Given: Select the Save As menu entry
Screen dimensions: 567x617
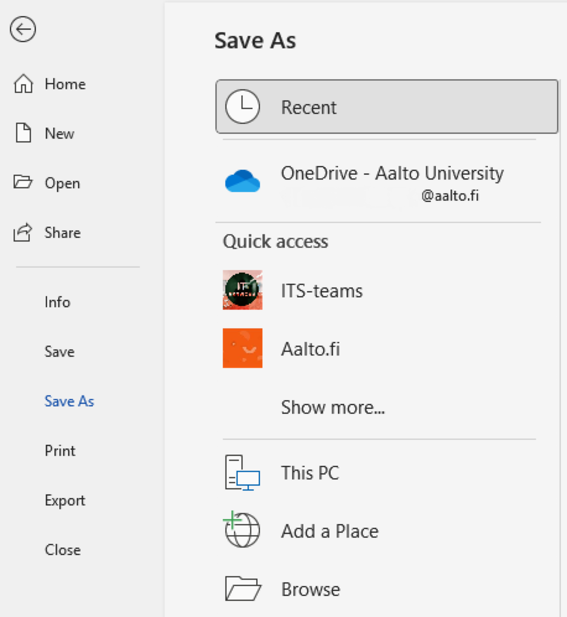Looking at the screenshot, I should pos(69,401).
